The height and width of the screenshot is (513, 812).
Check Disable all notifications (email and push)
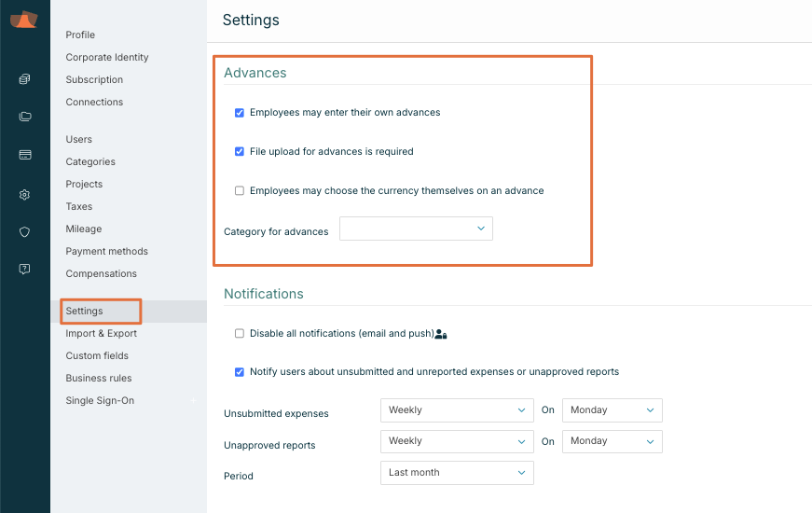(x=240, y=334)
